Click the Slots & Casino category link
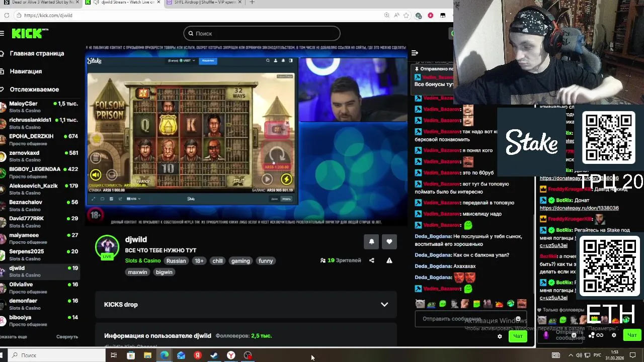This screenshot has height=362, width=644. pyautogui.click(x=143, y=261)
